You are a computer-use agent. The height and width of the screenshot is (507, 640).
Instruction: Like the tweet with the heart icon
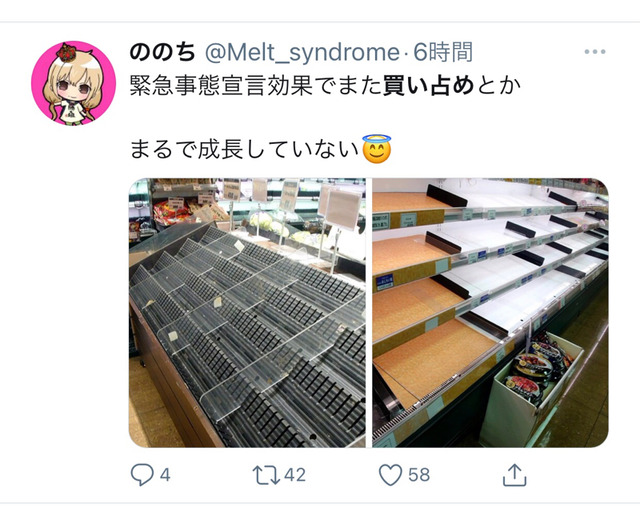click(x=391, y=475)
